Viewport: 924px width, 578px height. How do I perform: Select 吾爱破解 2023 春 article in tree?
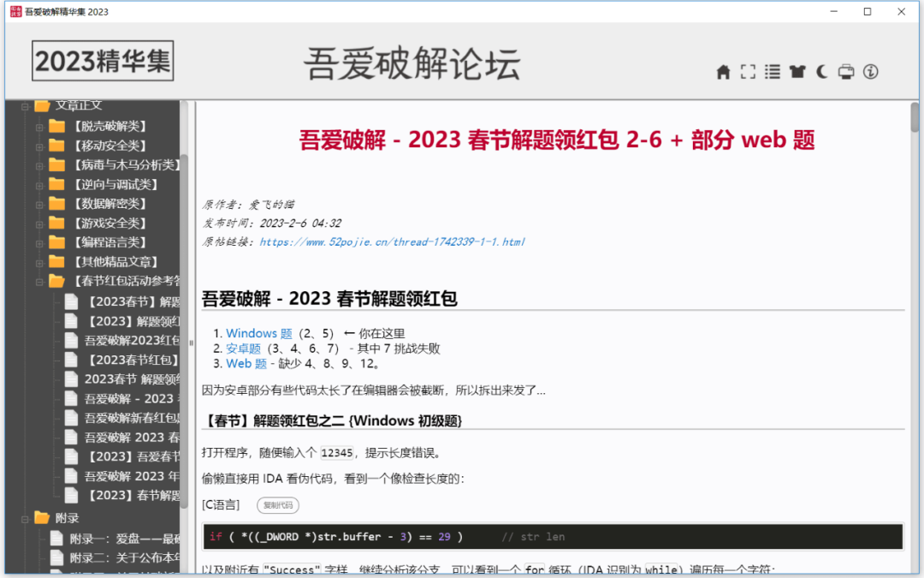[x=132, y=437]
